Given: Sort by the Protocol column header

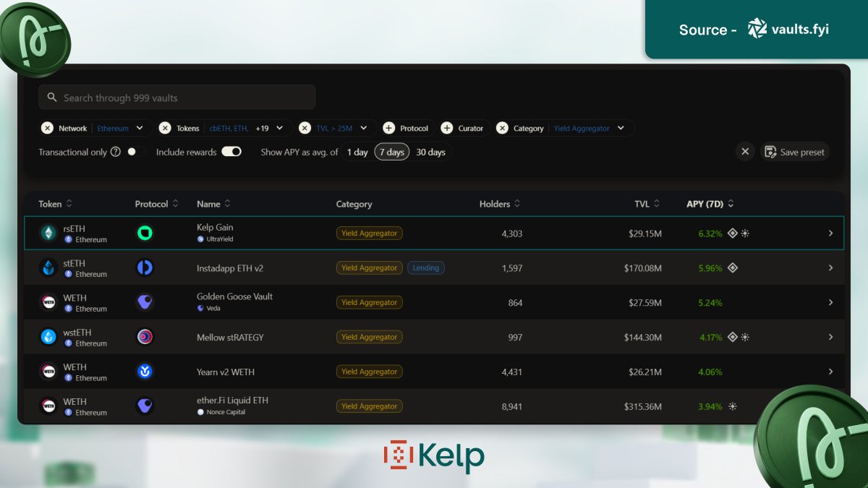Looking at the screenshot, I should click(156, 204).
